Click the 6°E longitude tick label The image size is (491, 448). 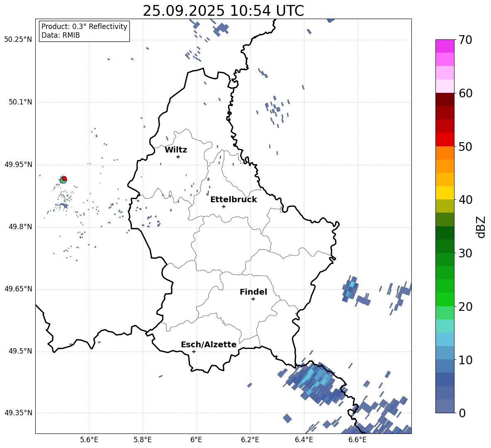(x=196, y=440)
